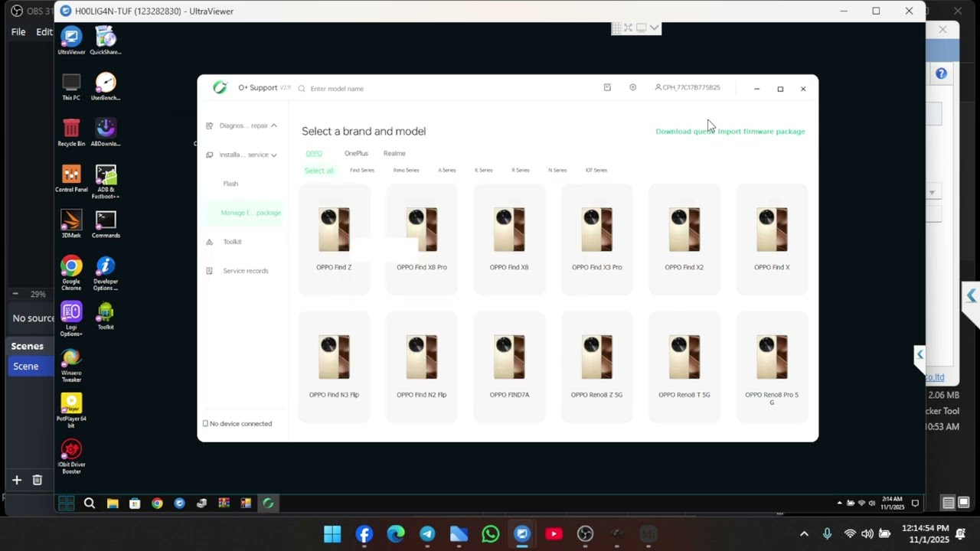Screen dimensions: 980x551
Task: Choose the Select all series filter
Action: 319,170
